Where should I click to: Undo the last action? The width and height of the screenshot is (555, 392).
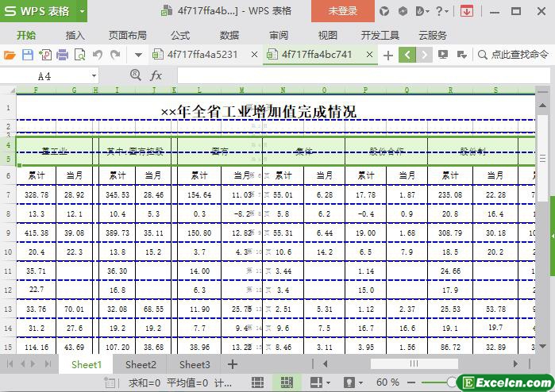[x=98, y=55]
